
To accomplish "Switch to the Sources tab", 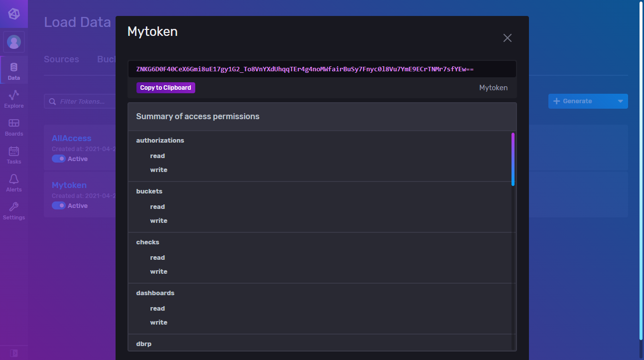I will (x=61, y=59).
